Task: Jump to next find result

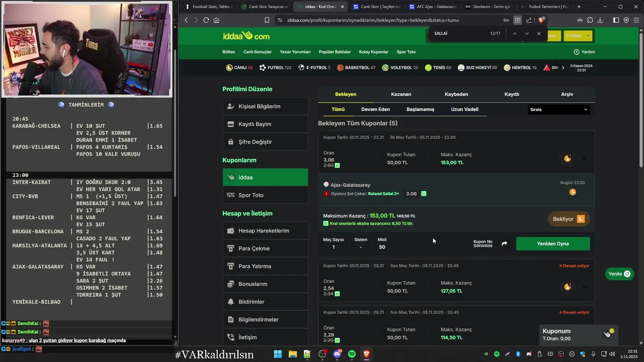Action: coord(527,33)
